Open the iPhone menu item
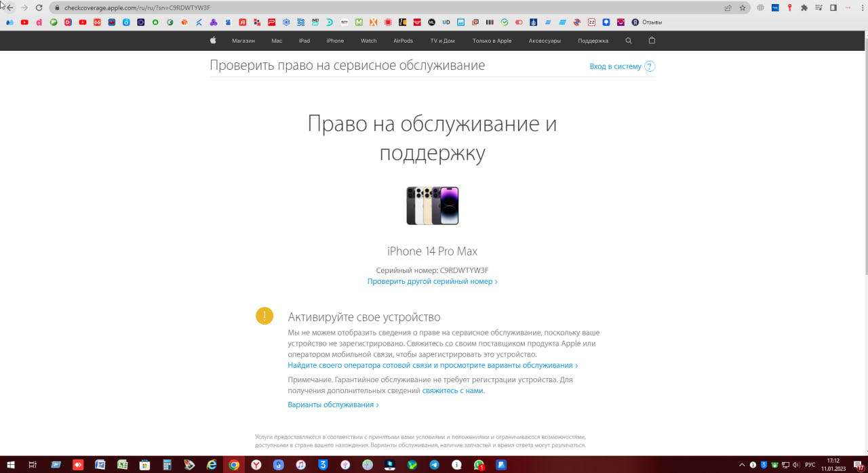This screenshot has height=473, width=868. (335, 41)
